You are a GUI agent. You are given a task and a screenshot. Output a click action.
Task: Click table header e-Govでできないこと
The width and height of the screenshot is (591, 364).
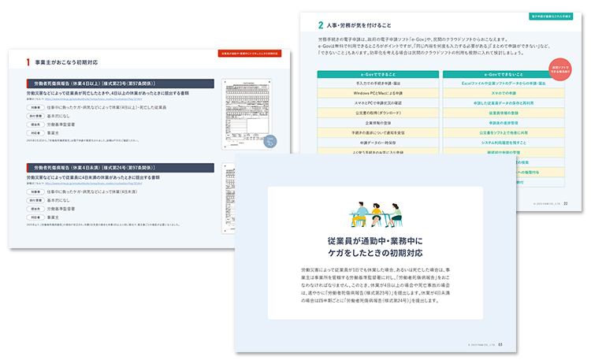tap(504, 74)
